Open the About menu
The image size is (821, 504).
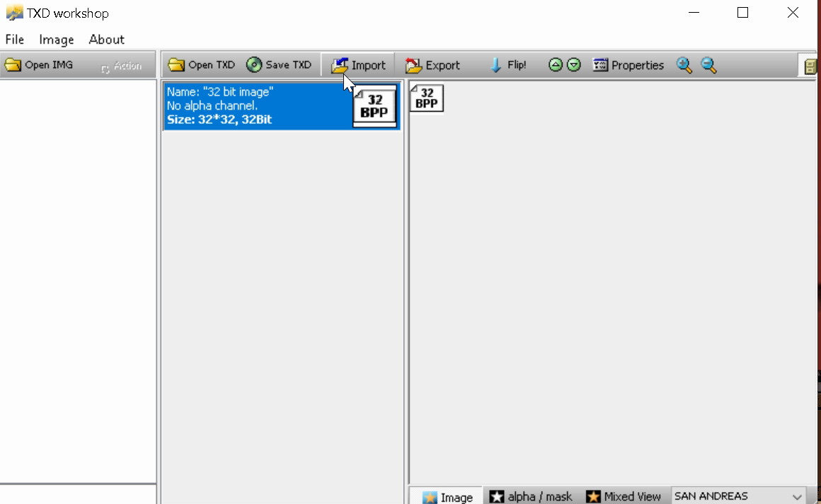click(x=106, y=40)
